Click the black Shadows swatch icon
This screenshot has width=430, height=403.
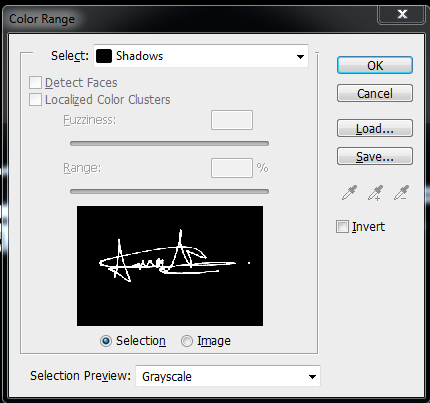104,56
